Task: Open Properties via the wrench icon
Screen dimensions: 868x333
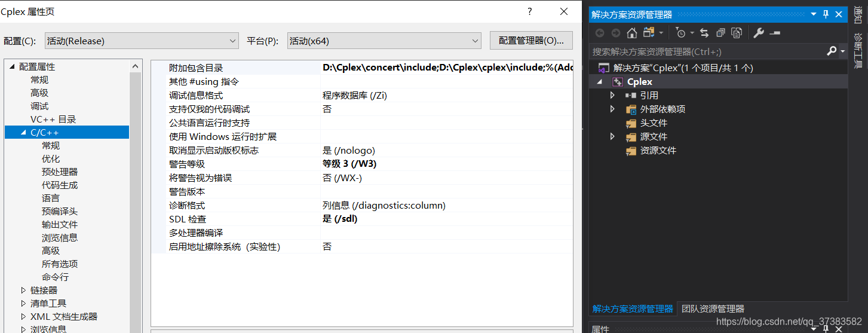Action: (x=759, y=33)
